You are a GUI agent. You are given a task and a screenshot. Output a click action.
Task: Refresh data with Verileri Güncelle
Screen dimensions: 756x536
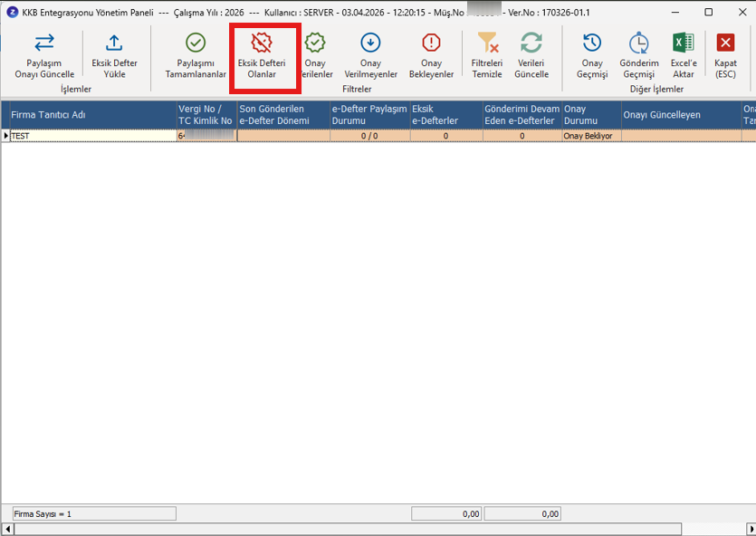point(531,55)
